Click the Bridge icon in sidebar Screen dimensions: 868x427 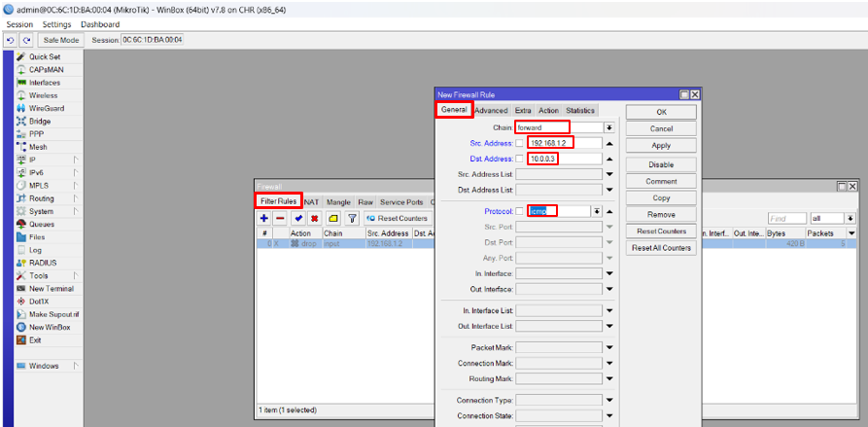click(x=20, y=122)
